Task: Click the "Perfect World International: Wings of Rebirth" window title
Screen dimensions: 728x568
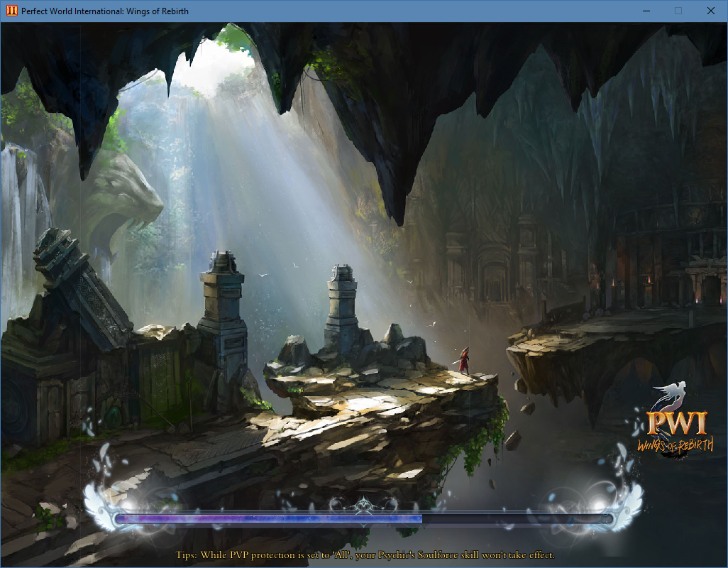Action: click(x=105, y=11)
